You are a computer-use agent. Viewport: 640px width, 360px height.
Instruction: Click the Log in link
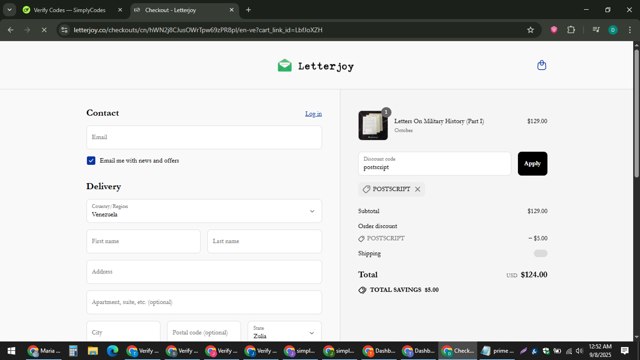pos(313,114)
